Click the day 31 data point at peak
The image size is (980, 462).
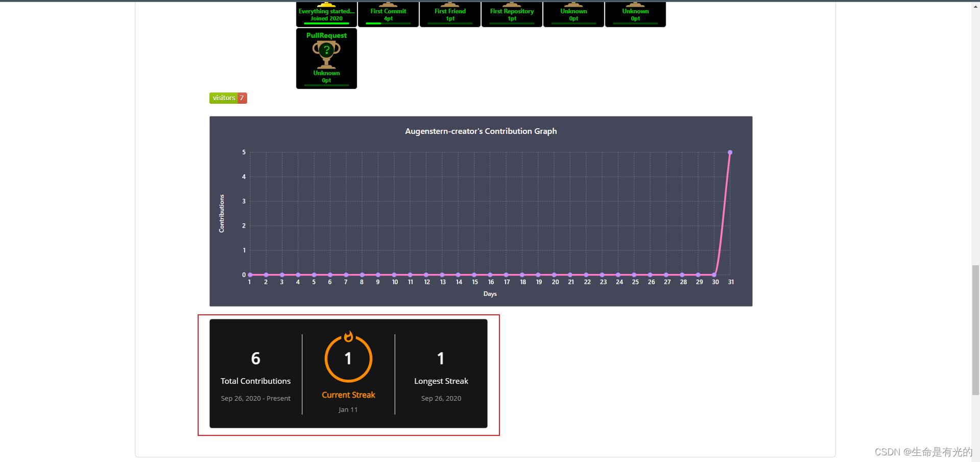click(730, 152)
